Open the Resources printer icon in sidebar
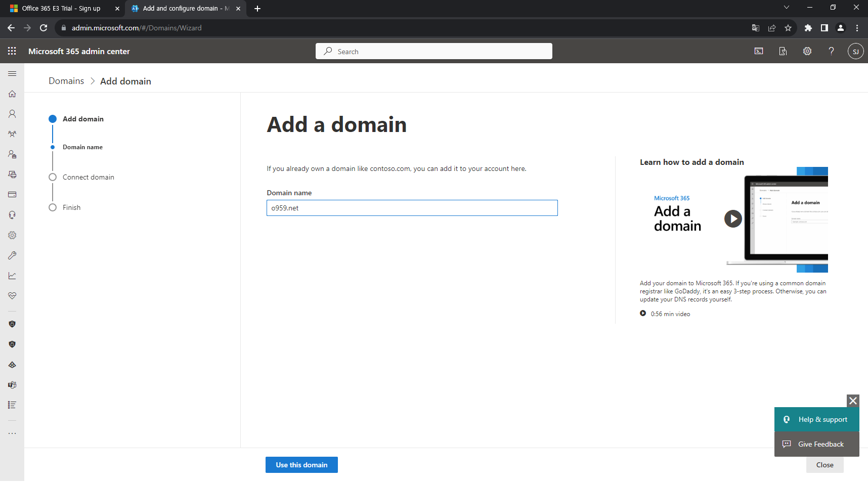This screenshot has width=868, height=482. click(x=12, y=174)
